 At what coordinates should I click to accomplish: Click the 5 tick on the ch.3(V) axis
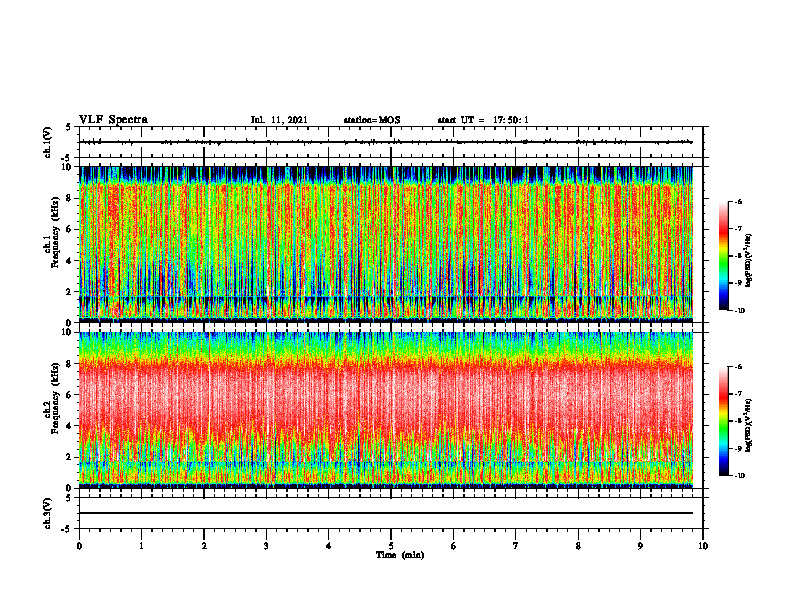point(69,498)
